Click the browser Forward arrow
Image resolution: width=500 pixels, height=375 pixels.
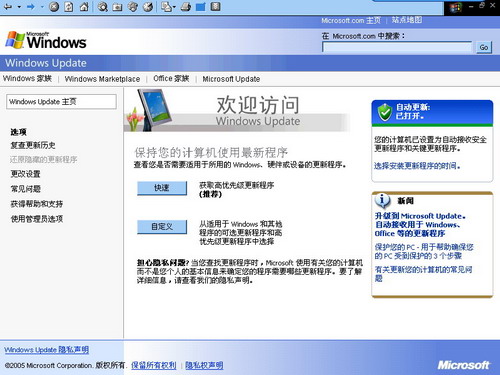[31, 7]
